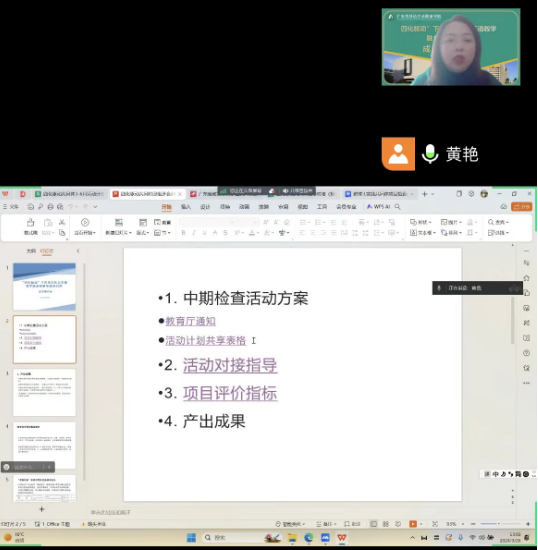Click the star icon in the right sidebar

coord(526,278)
